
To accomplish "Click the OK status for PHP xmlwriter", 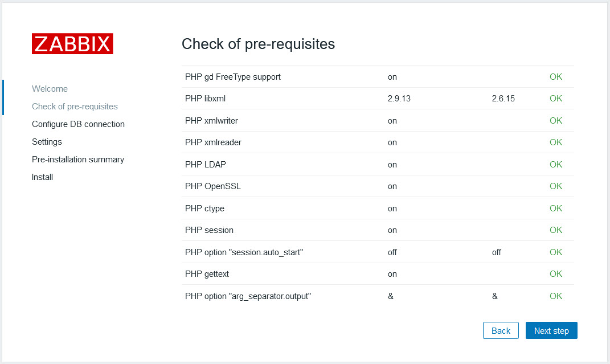I will point(555,121).
